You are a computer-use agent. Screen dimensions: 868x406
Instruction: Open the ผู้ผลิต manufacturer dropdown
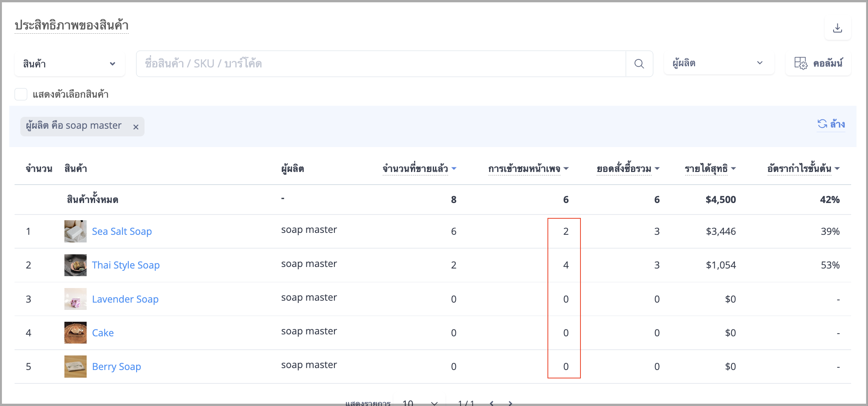(x=719, y=63)
